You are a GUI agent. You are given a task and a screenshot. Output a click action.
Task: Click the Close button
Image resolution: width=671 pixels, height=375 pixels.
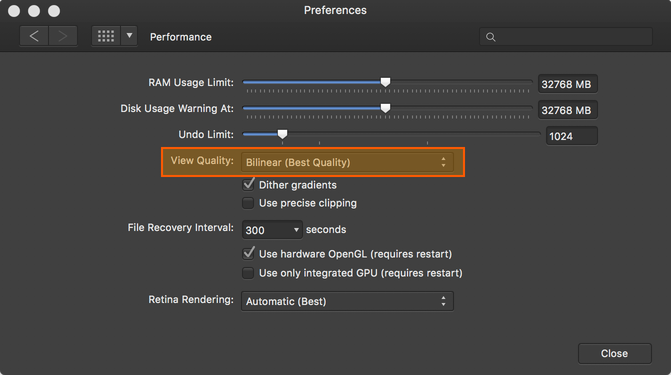615,354
